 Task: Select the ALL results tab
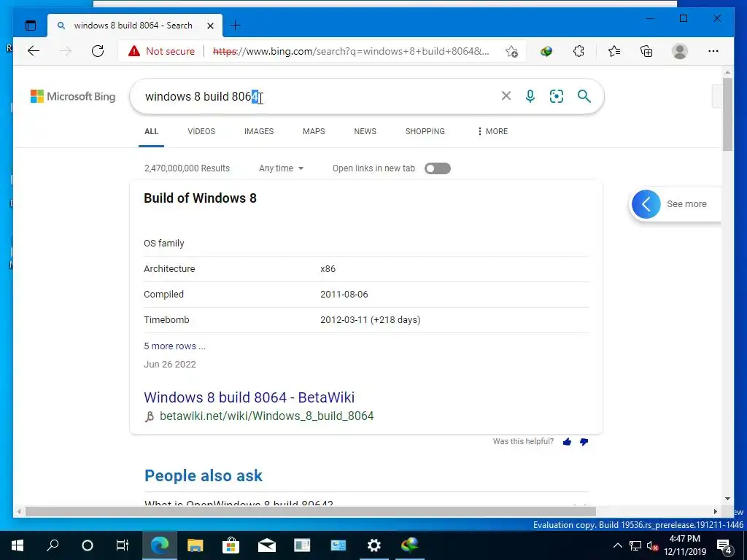pyautogui.click(x=152, y=131)
